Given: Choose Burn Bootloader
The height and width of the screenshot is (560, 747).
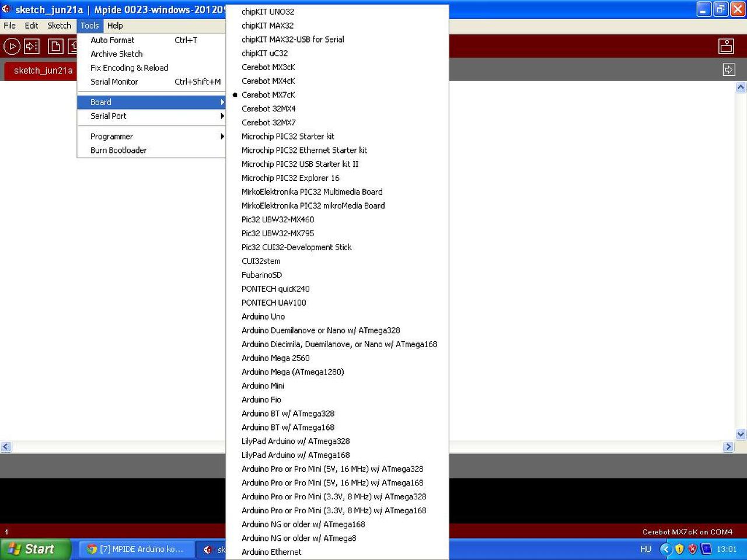Looking at the screenshot, I should coord(151,150).
